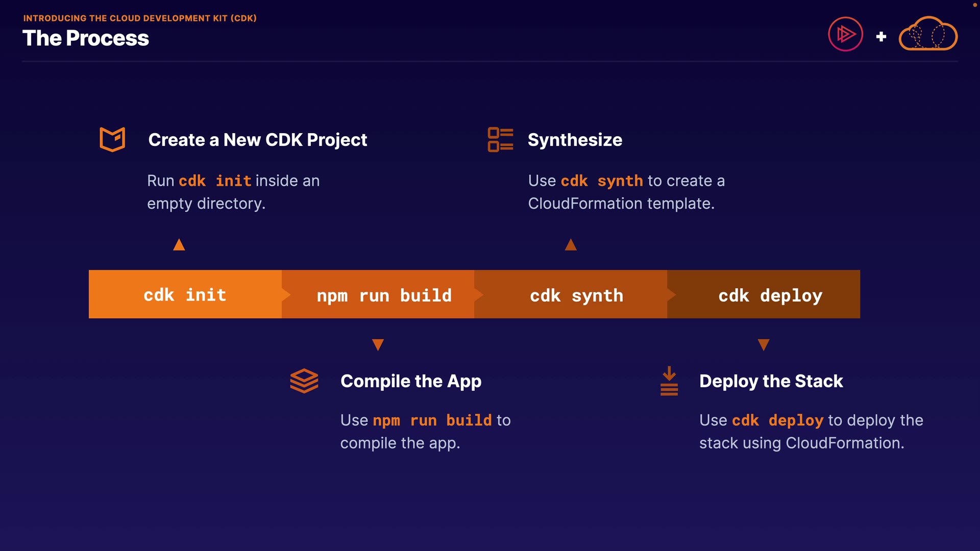The image size is (980, 551).
Task: Select the npm run build step block
Action: (x=384, y=295)
